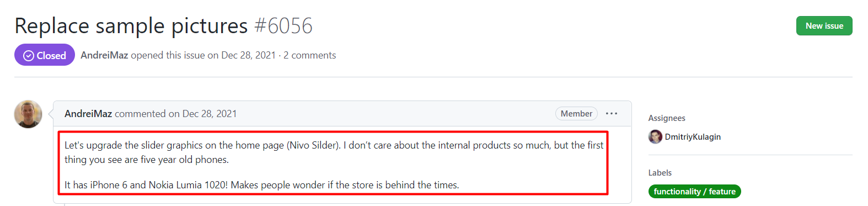This screenshot has width=868, height=206.
Task: Click the 2 comments count text
Action: 310,55
